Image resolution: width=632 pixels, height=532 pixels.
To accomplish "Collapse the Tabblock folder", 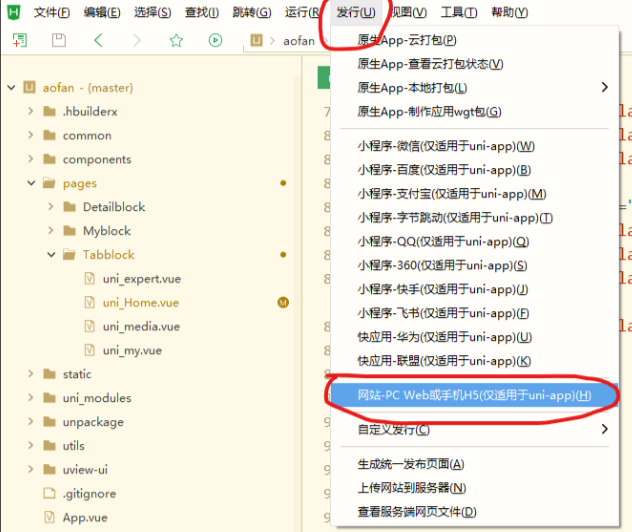I will tap(51, 255).
